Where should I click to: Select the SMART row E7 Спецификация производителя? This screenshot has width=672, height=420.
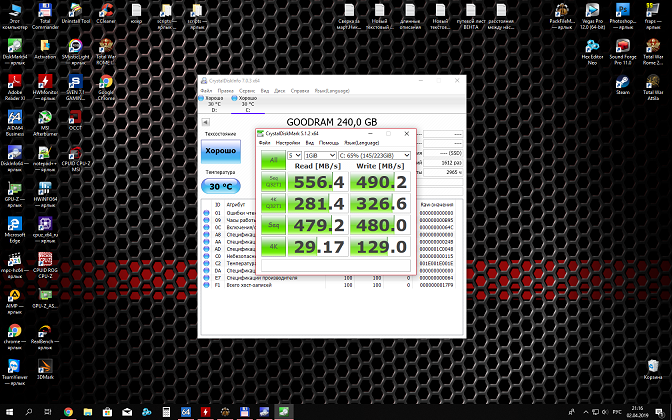[332, 278]
